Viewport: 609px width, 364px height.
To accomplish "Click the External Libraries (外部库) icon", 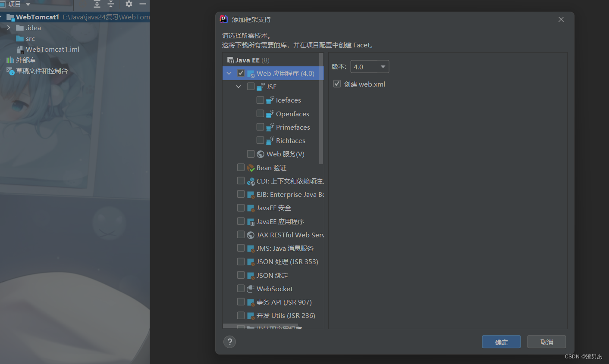I will tap(10, 60).
